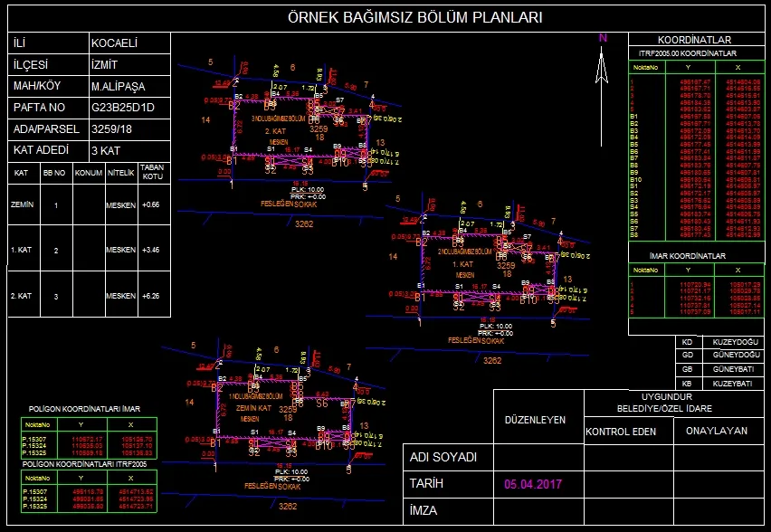
Task: Select the ZEMİN row in floor table
Action: tap(22, 205)
